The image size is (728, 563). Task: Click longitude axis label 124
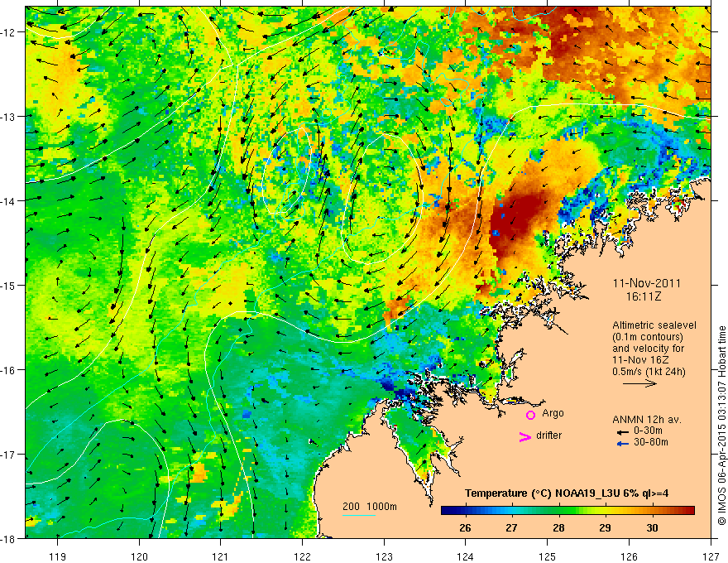tap(466, 556)
